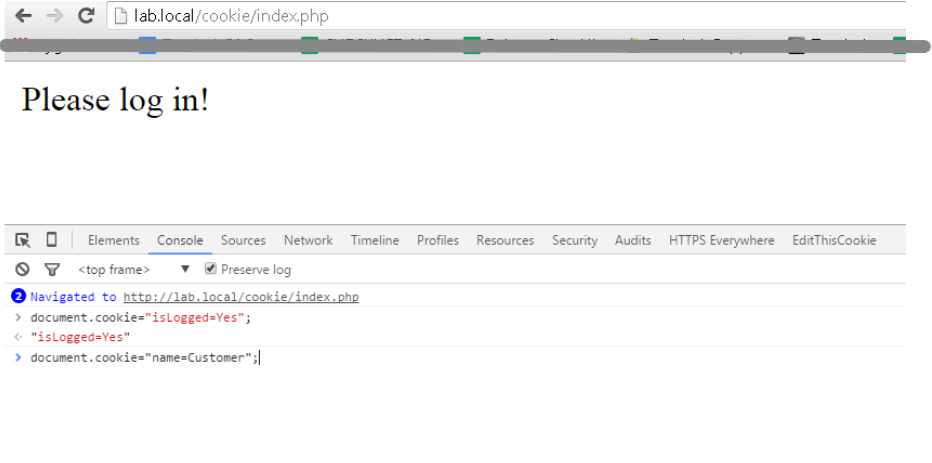932x463 pixels.
Task: Reload the page with refresh icon
Action: [86, 16]
